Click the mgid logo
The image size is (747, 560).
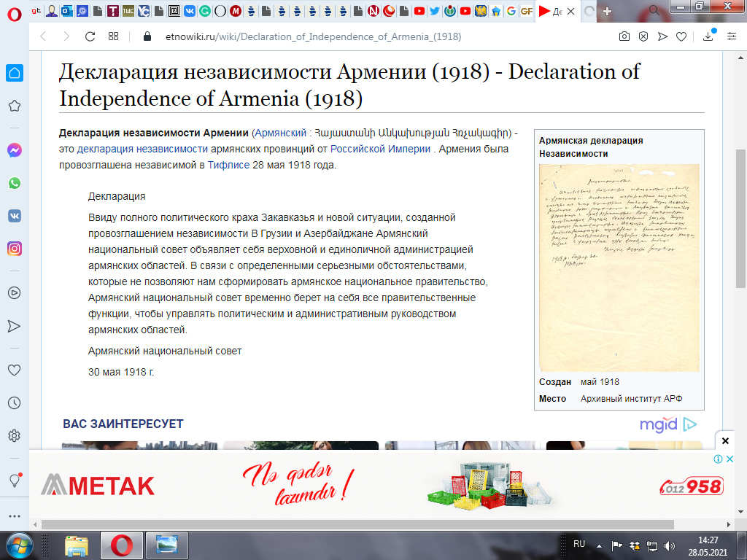point(668,424)
